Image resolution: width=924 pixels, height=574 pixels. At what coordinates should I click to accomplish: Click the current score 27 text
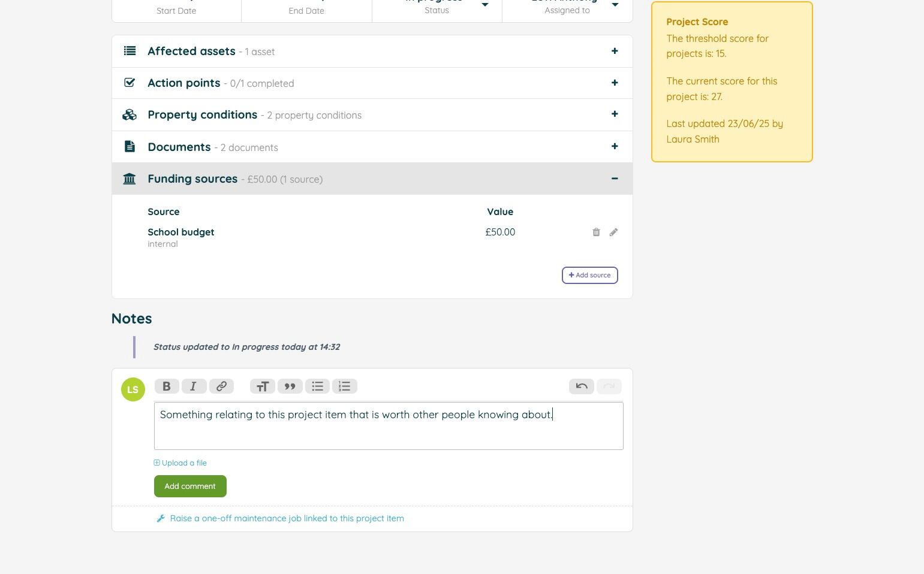click(722, 89)
